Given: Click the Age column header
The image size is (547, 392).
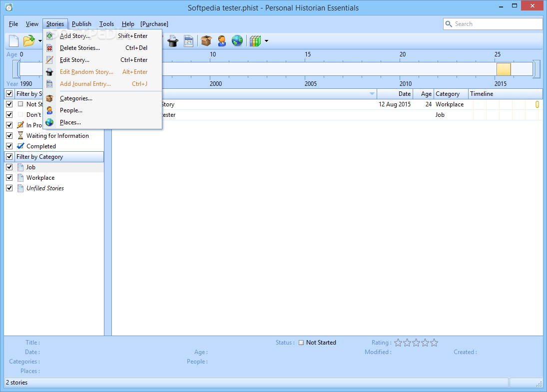Looking at the screenshot, I should coord(424,93).
